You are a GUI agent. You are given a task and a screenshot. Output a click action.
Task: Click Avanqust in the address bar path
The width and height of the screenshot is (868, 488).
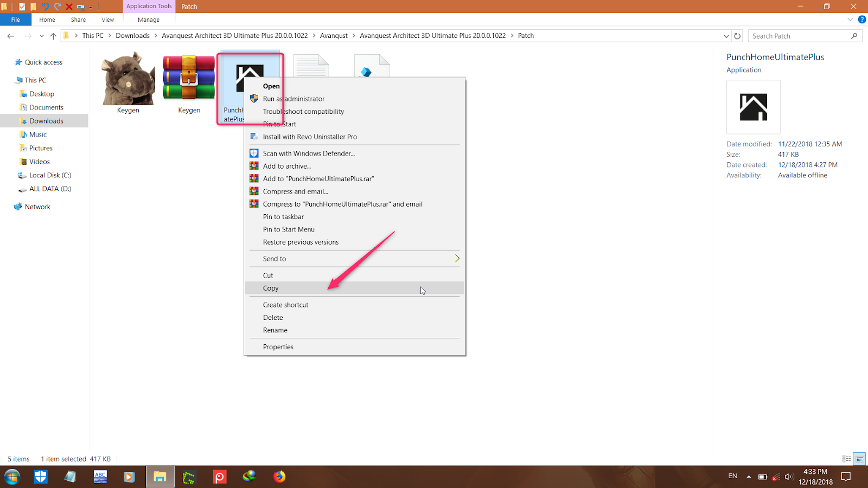tap(334, 36)
